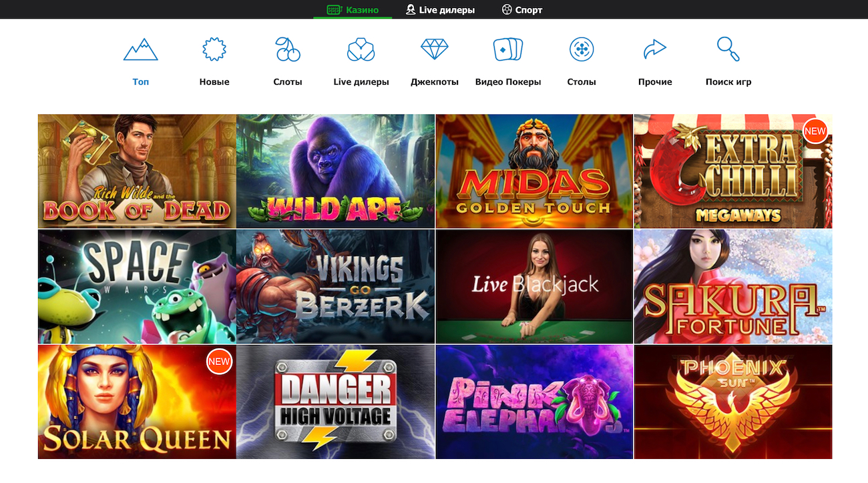Select the starburst Новые category icon
Image resolution: width=868 pixels, height=483 pixels.
tap(214, 50)
